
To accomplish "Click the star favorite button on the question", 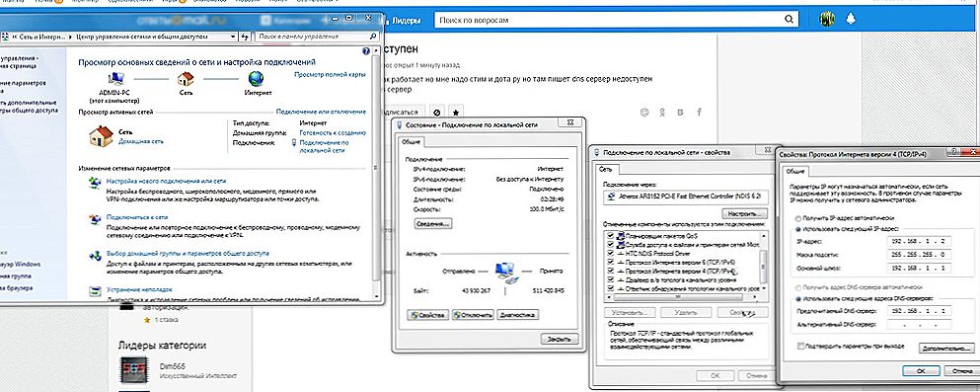I will (x=456, y=113).
